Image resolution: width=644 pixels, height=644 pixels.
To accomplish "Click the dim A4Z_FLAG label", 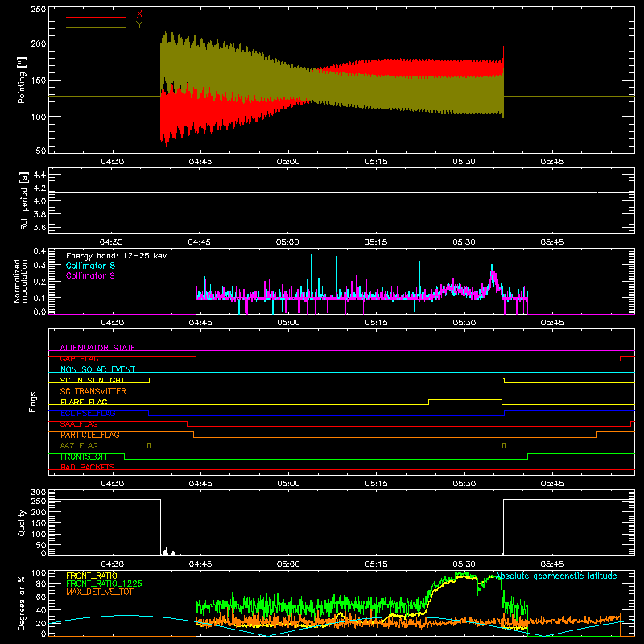I will (x=79, y=446).
